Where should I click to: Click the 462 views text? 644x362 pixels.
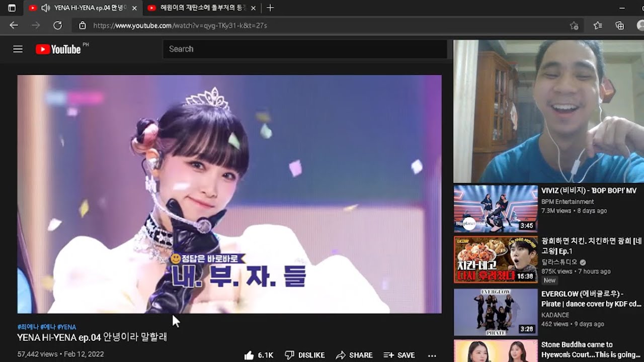click(x=554, y=324)
